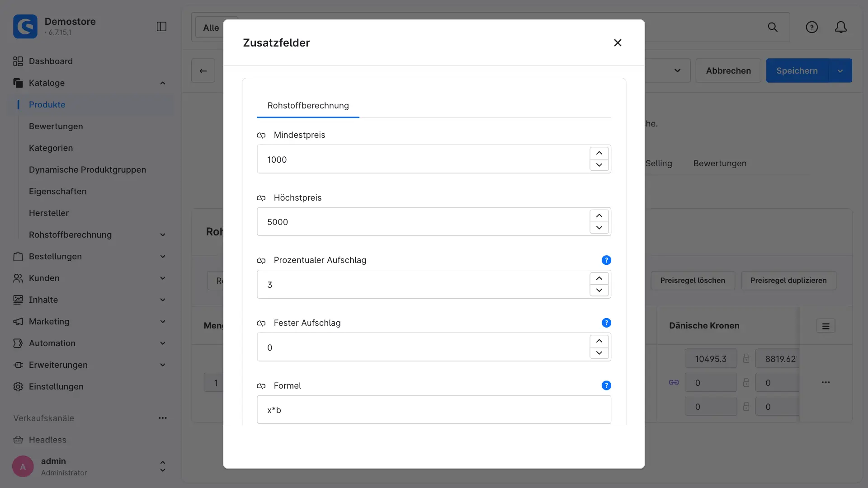Decrease Höchstpreis with the down stepper
This screenshot has width=868, height=488.
click(599, 228)
